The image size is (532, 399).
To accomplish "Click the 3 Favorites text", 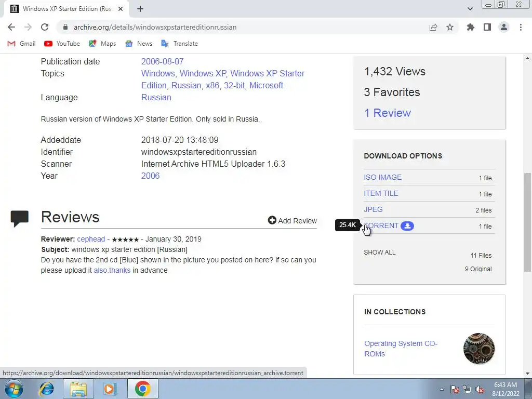I will [x=392, y=92].
